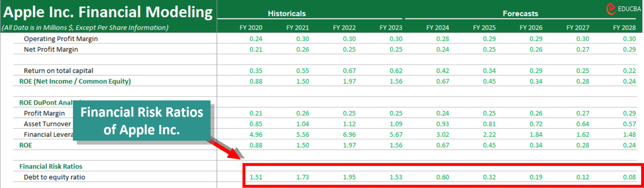Select the Financial Risk Ratios callout box
The width and height of the screenshot is (644, 188).
click(142, 121)
